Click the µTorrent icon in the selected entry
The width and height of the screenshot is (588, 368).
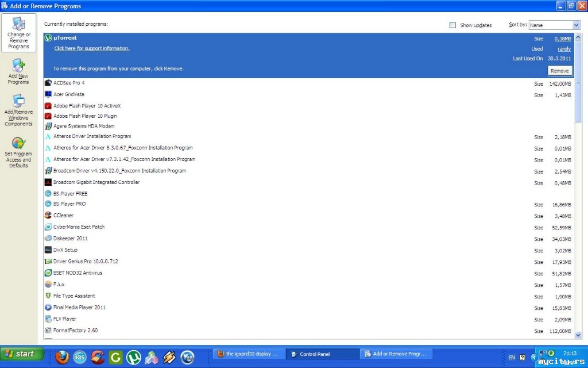click(48, 38)
